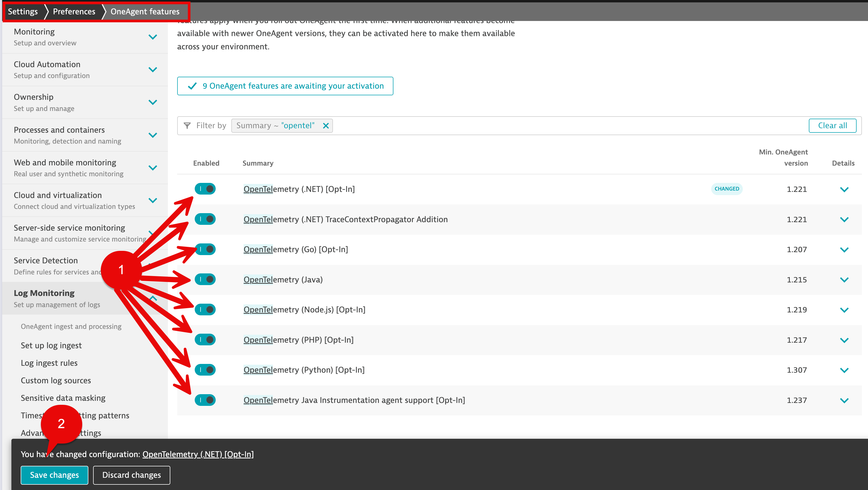The image size is (868, 490).
Task: Open Web and mobile monitoring menu item
Action: tap(85, 168)
